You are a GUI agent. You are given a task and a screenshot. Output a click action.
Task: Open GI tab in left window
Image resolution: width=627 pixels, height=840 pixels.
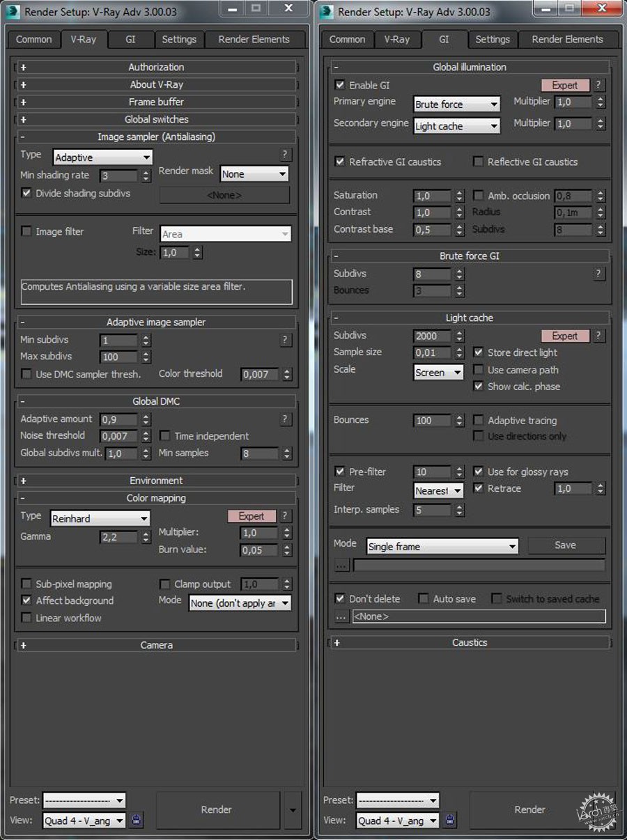tap(131, 40)
